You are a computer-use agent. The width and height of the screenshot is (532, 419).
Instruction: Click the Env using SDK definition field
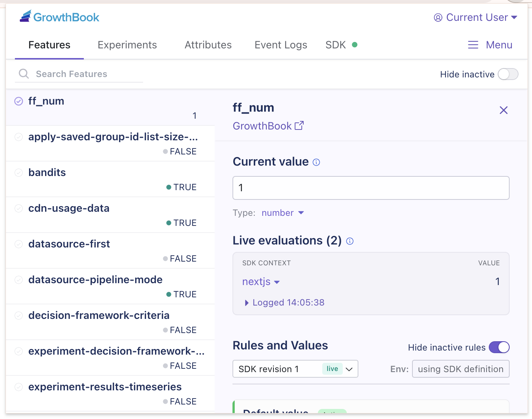(461, 369)
